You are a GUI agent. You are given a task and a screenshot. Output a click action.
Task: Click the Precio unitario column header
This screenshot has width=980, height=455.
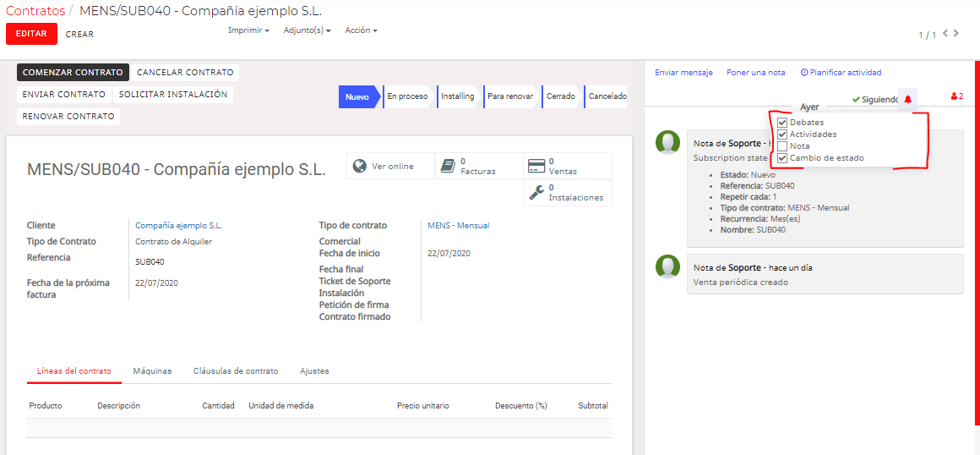423,406
